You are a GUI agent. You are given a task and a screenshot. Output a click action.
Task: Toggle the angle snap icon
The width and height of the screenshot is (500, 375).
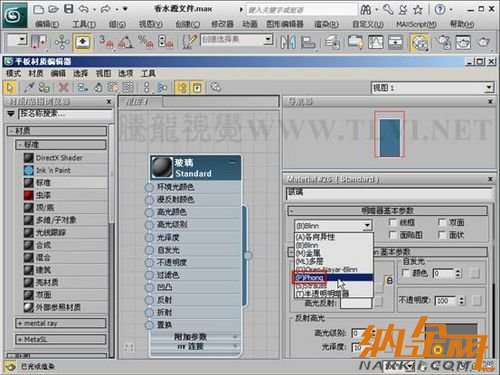click(x=126, y=42)
